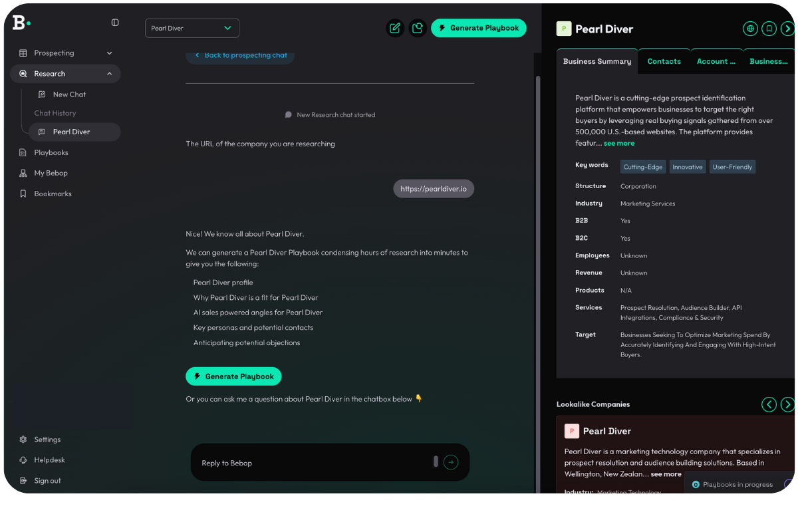
Task: Open Bookmarks in the sidebar
Action: click(53, 194)
